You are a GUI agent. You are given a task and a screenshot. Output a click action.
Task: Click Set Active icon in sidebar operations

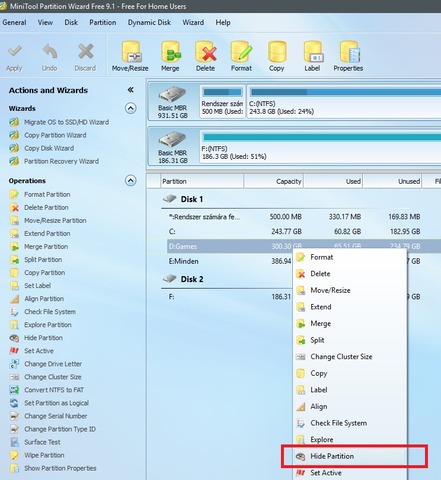[x=14, y=351]
